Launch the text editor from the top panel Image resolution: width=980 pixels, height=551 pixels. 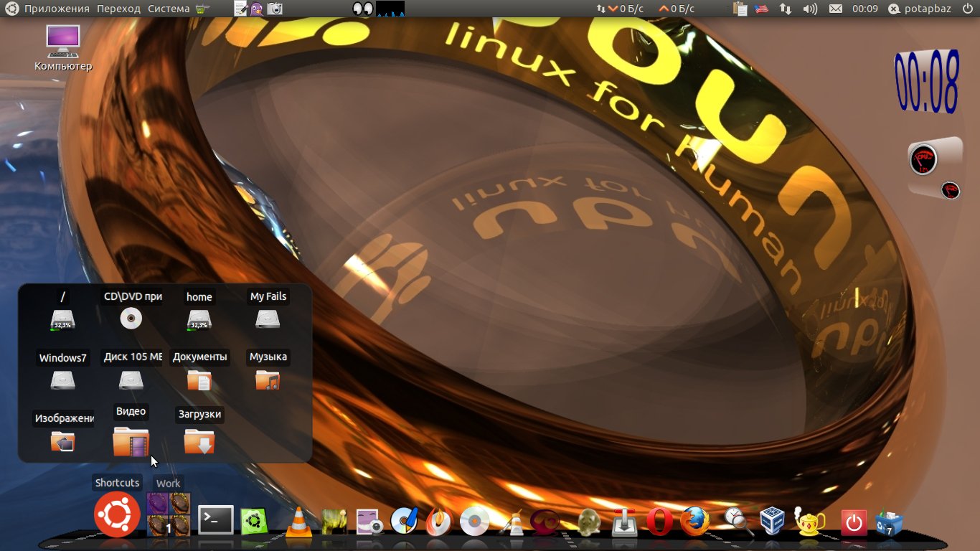click(241, 9)
